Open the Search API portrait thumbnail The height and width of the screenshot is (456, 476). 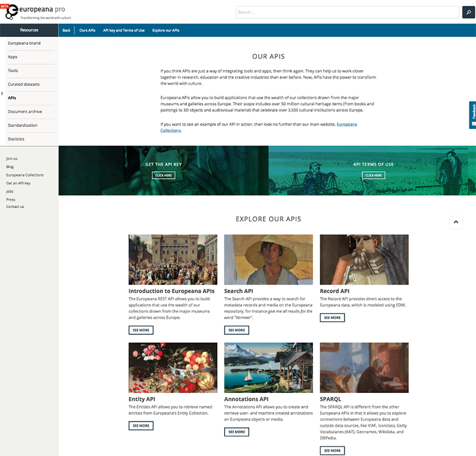click(x=268, y=259)
